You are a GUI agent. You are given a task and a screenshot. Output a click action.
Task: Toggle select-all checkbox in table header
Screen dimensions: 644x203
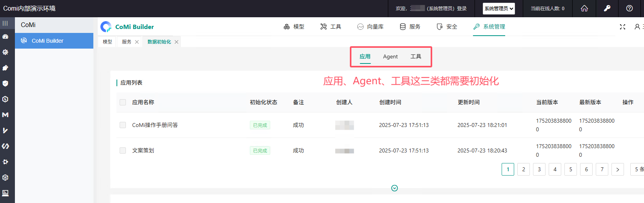point(123,102)
